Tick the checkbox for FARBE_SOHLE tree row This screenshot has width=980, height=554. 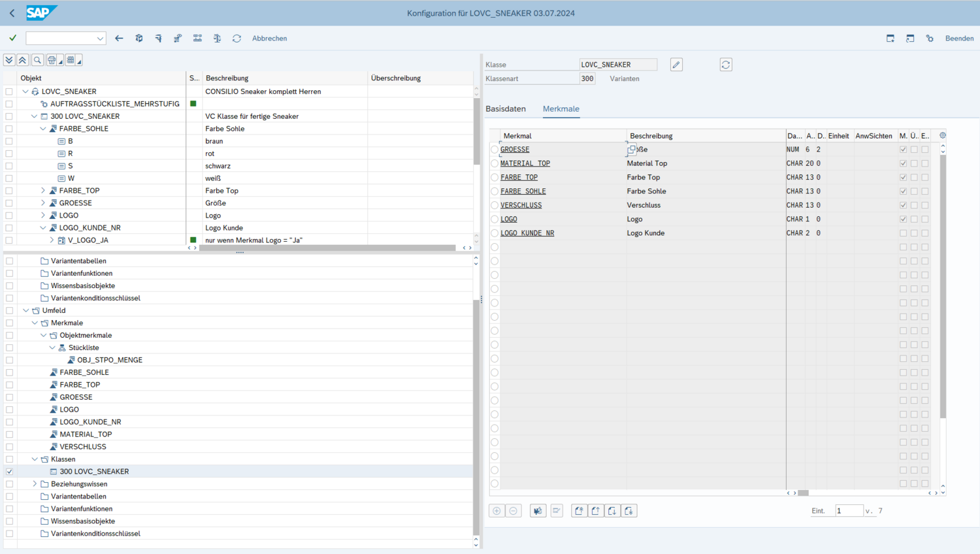tap(9, 129)
